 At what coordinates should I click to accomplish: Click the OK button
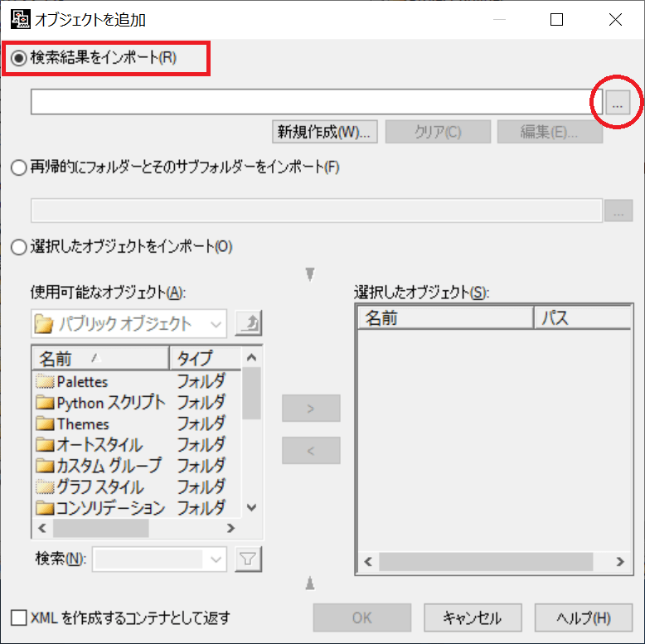coord(362,617)
